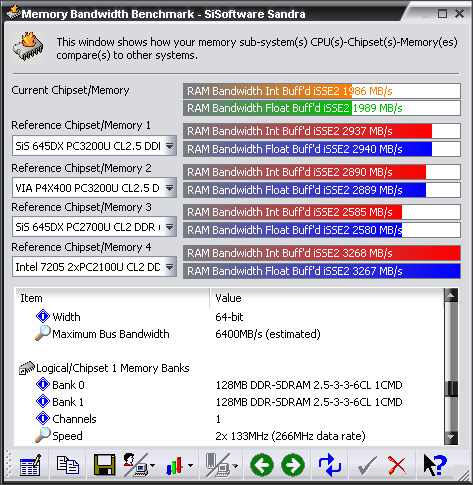Viewport: 473px width, 485px height.
Task: Open the Reference Chipset/Memory 1 dropdown arrow
Action: click(170, 146)
